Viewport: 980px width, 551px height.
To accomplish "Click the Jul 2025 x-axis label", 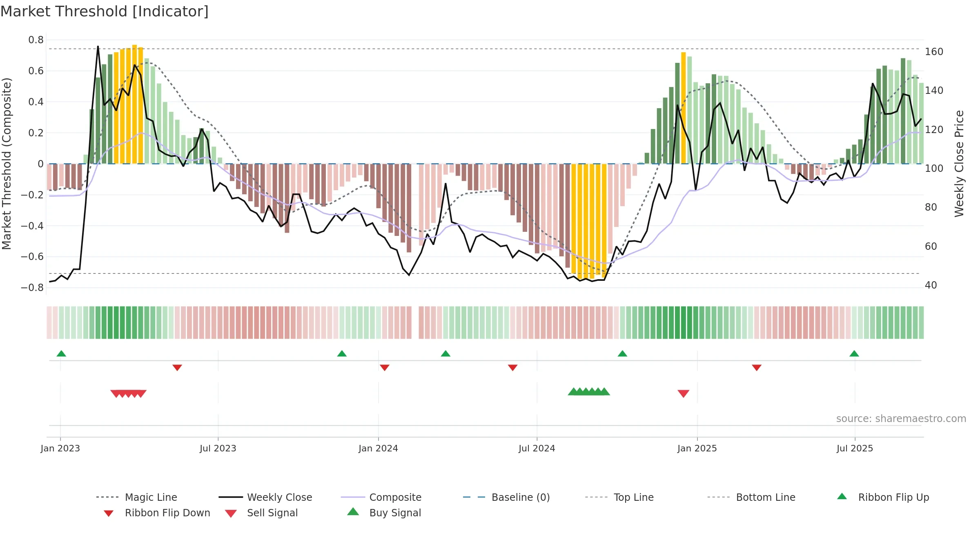I will [x=855, y=448].
